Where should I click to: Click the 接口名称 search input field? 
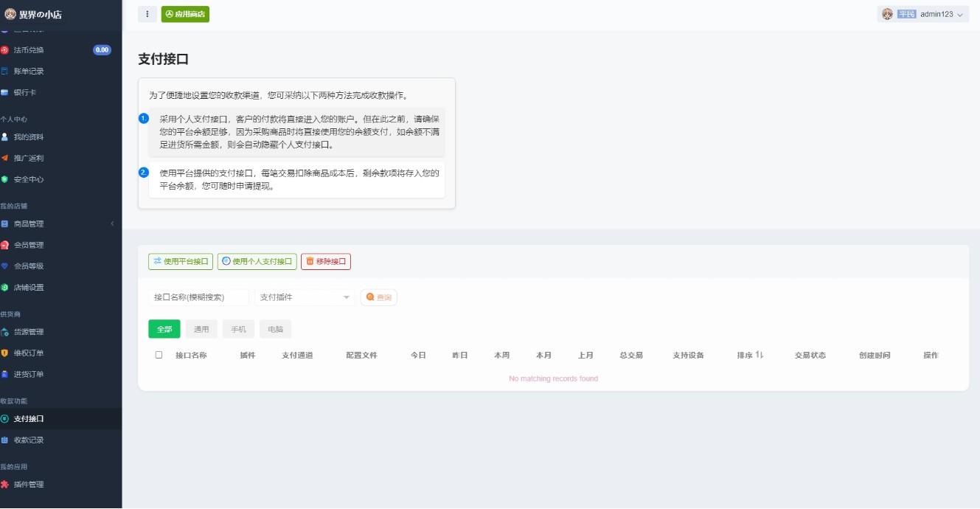[x=198, y=297]
